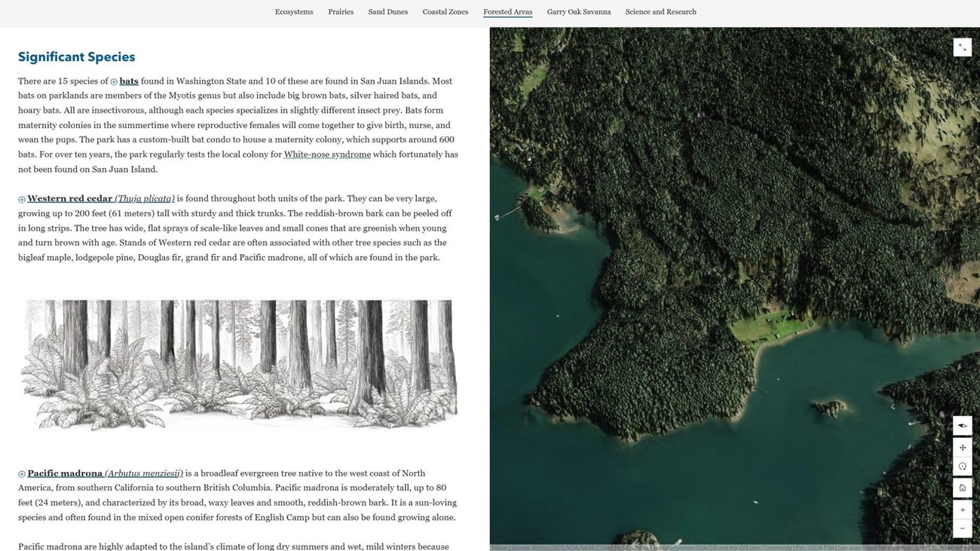Select the Garry Oak Savanna tab

579,12
